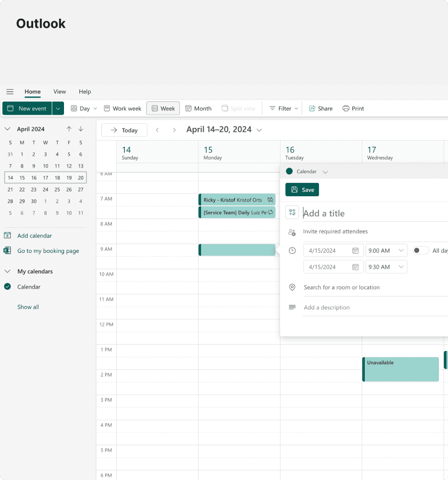The height and width of the screenshot is (480, 448).
Task: Open the April 14–20, 2024 date picker
Action: click(224, 130)
